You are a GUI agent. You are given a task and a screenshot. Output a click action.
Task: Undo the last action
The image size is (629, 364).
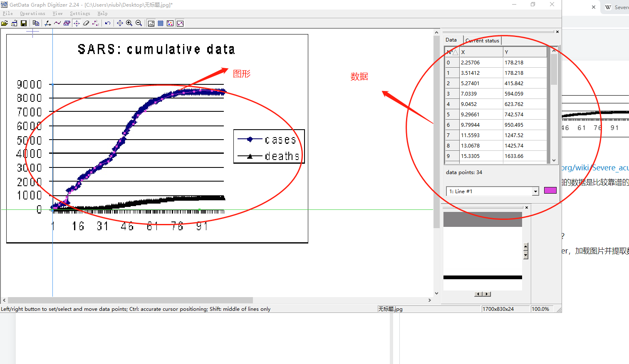108,23
